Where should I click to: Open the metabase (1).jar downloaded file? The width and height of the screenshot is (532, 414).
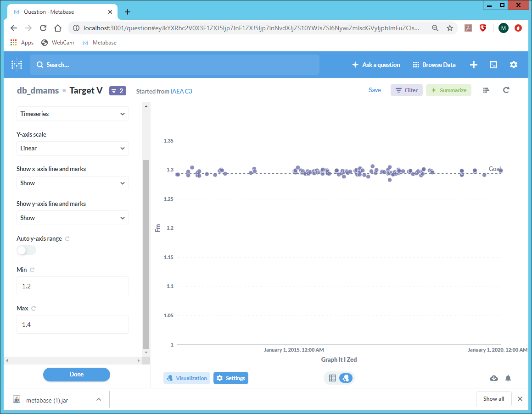tap(47, 400)
